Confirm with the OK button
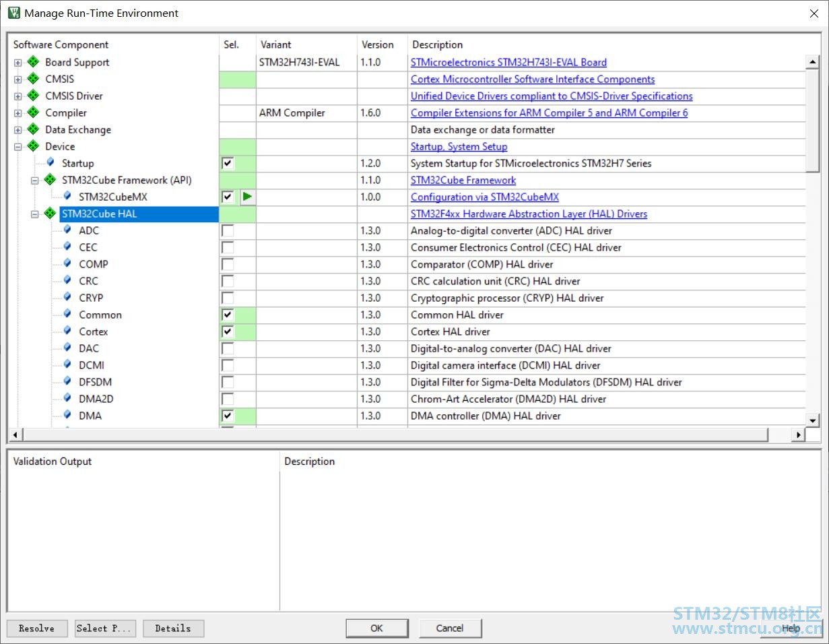Screen dimensions: 829x644 click(x=376, y=629)
